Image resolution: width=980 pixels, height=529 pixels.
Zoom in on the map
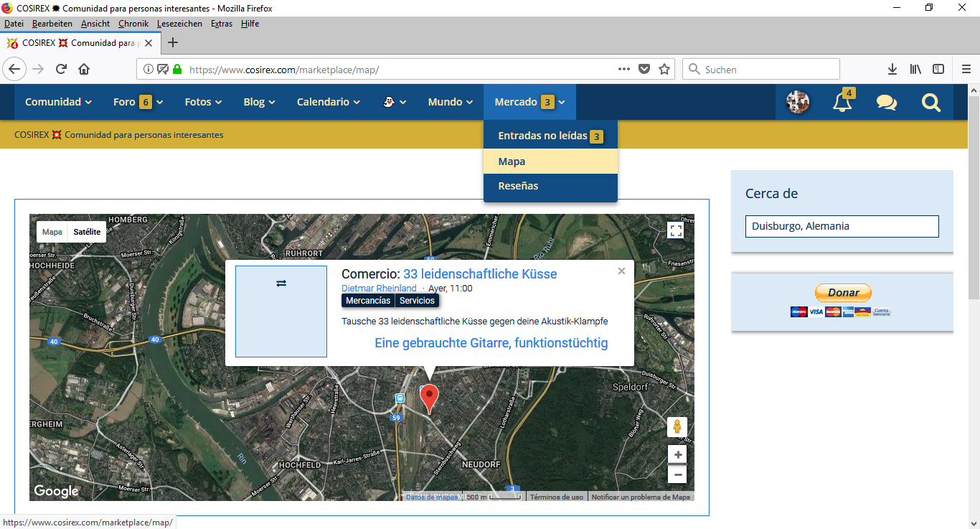[677, 455]
